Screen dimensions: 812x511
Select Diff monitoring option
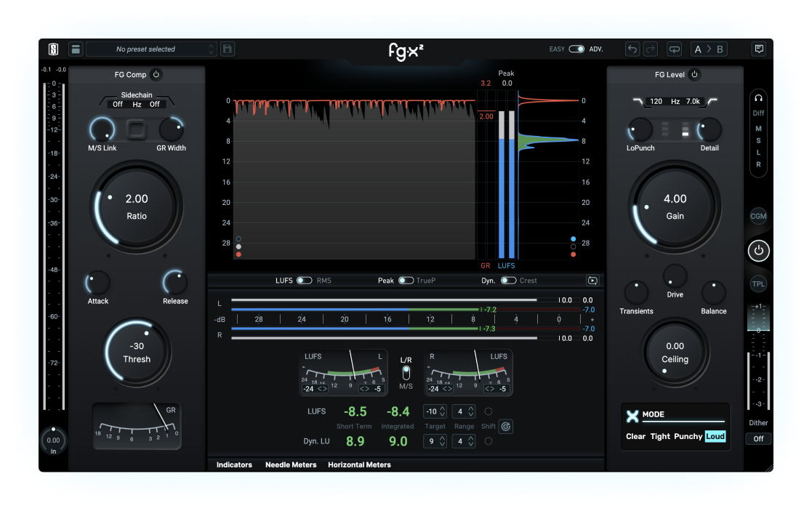pyautogui.click(x=759, y=113)
